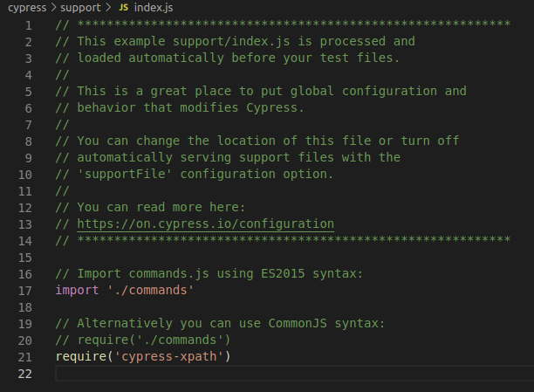
Task: Click the './commands' string on line 17
Action: (151, 290)
